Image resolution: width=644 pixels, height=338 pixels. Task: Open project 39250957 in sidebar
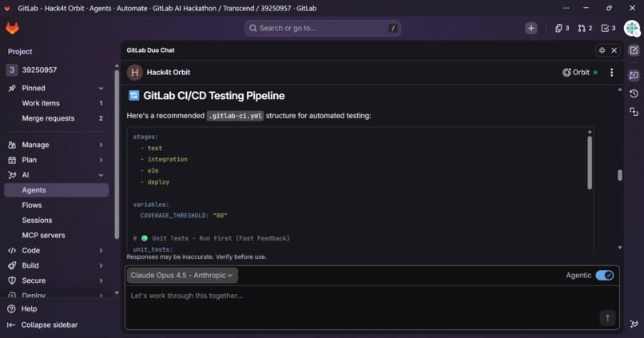click(x=56, y=70)
